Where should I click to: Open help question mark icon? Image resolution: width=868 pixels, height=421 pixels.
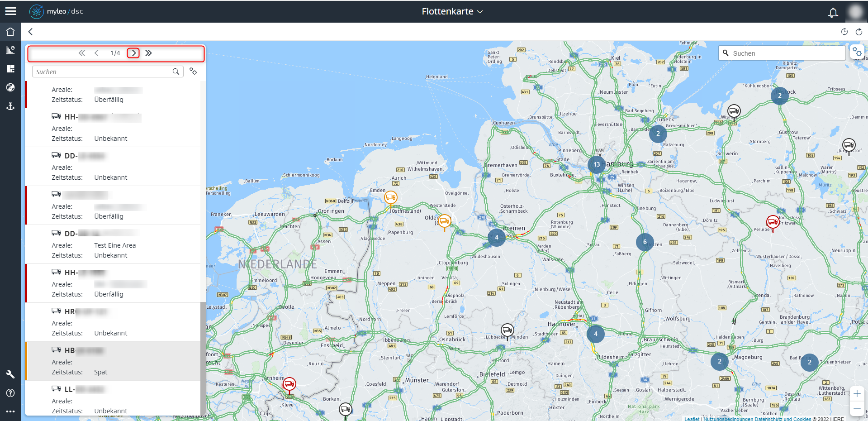click(10, 393)
